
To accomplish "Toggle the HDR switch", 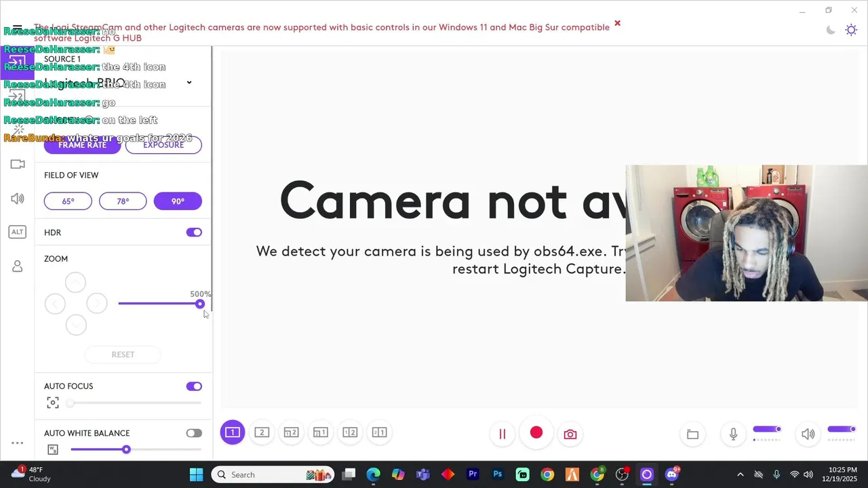I will point(194,232).
